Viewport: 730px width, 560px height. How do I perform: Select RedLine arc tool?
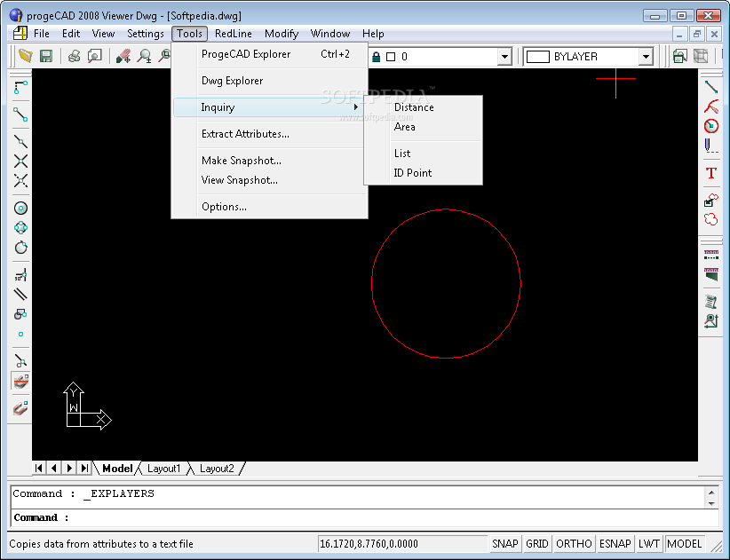point(711,106)
